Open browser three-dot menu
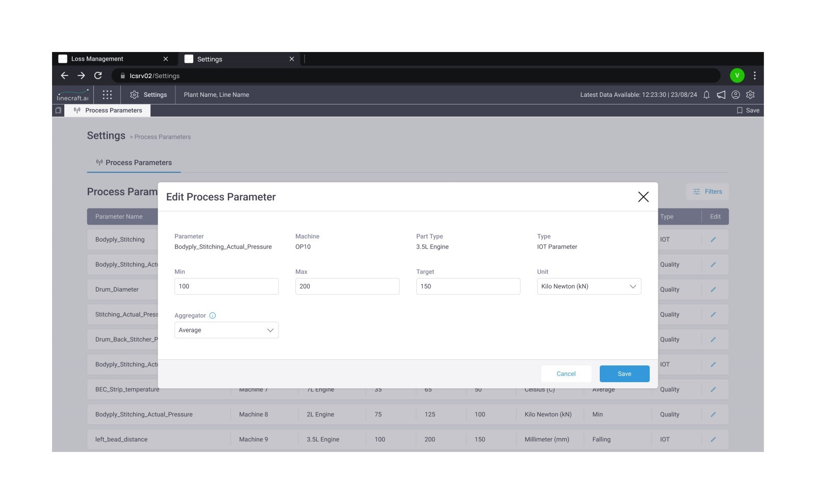Viewport: 816px width, 504px height. point(754,75)
